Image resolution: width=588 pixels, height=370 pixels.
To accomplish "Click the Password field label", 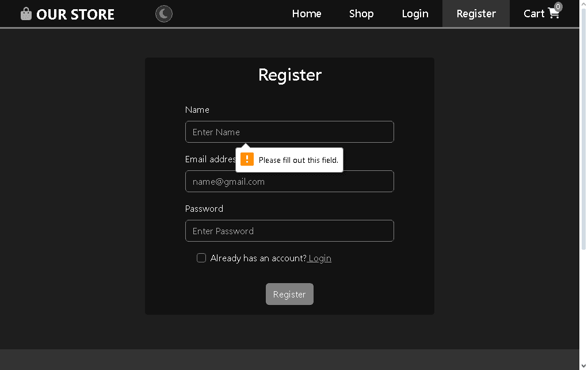I will [204, 209].
